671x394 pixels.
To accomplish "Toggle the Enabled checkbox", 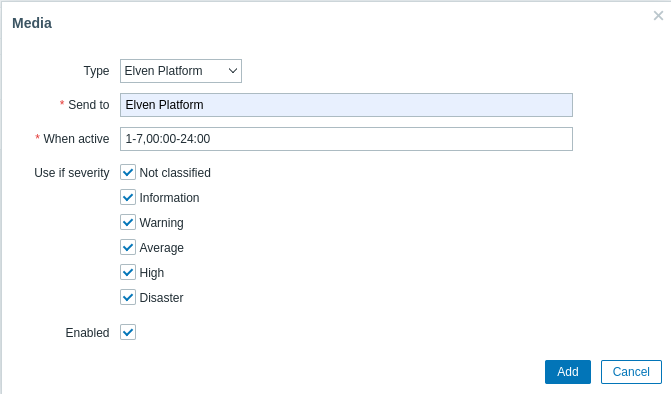I will [128, 332].
